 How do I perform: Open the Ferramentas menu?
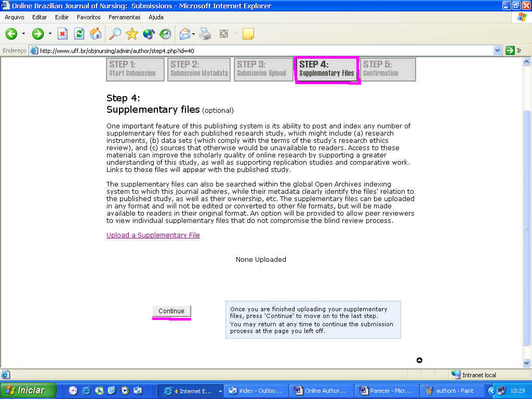point(124,17)
